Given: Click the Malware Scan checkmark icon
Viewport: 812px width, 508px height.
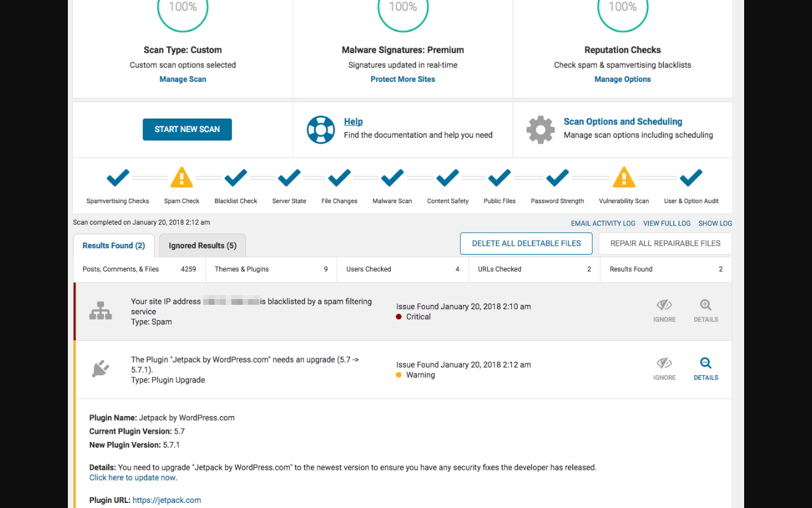Looking at the screenshot, I should coord(392,177).
